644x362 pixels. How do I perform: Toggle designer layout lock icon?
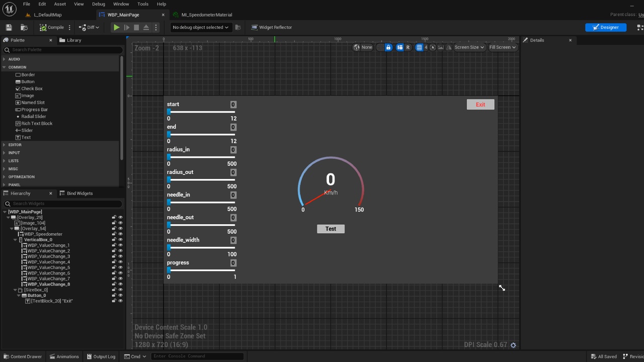[x=388, y=47]
